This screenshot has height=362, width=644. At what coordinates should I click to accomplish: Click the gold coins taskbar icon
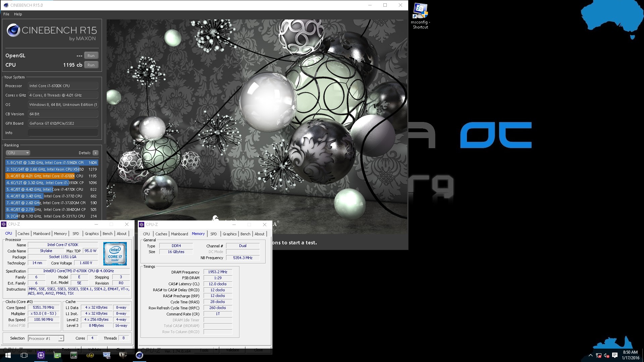coord(90,355)
